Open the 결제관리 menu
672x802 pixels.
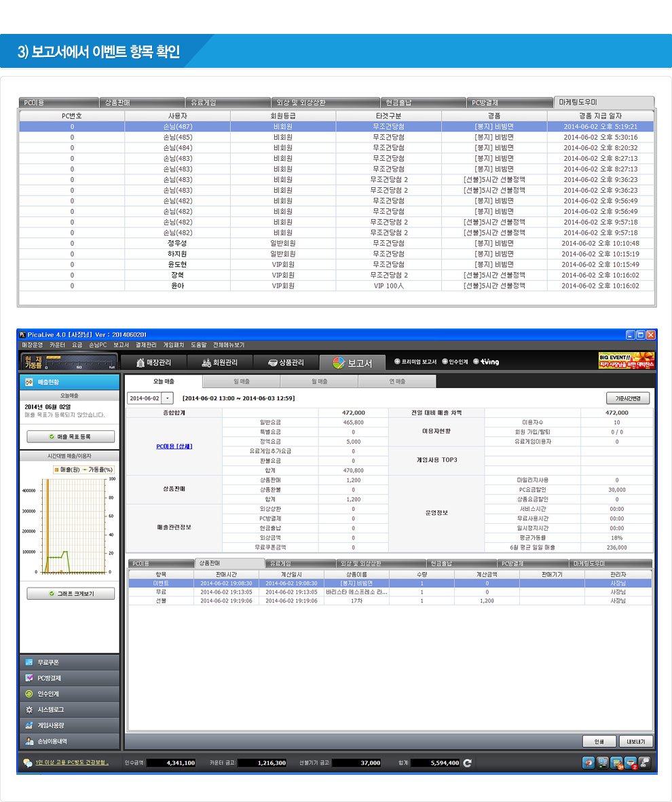tap(146, 345)
